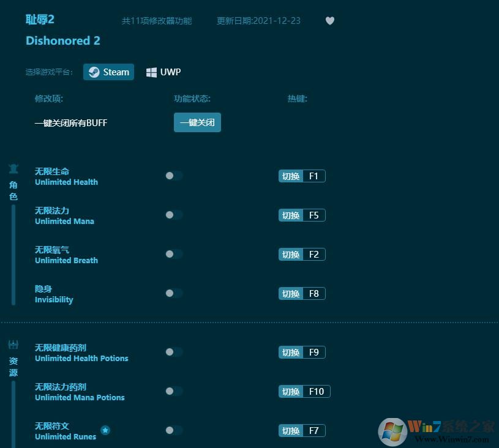Click the Windows logo beside UWP

pos(151,72)
